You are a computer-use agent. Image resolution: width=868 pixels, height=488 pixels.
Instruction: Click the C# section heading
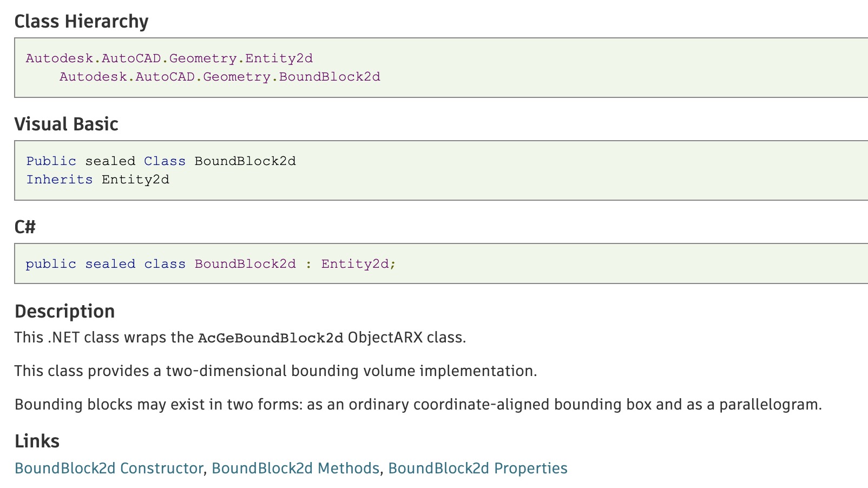[x=25, y=227]
